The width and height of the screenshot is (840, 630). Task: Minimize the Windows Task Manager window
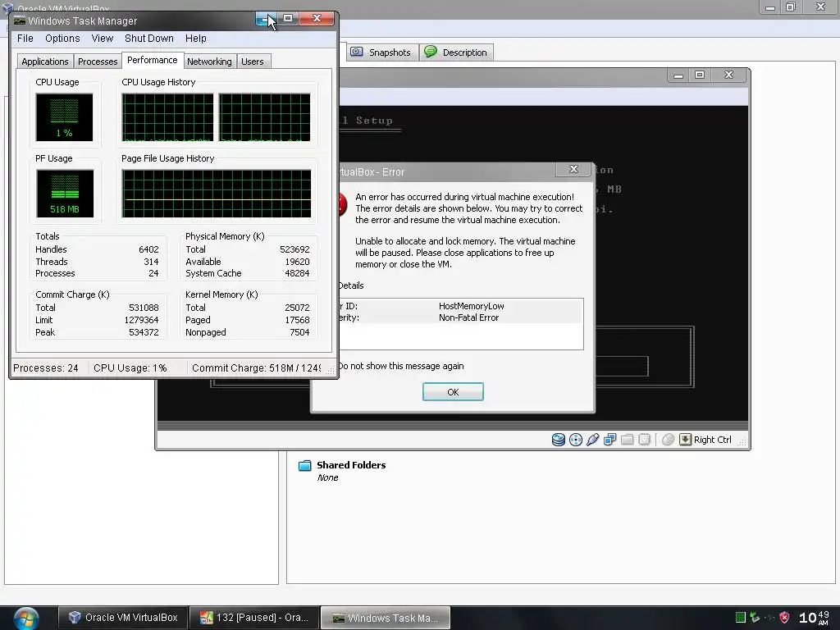tap(266, 20)
